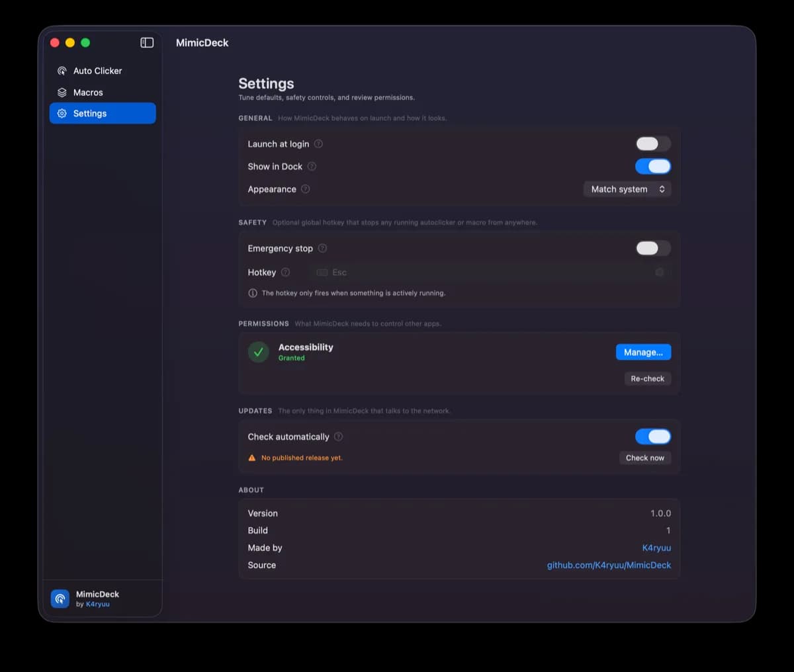
Task: Click the version value 1.0.0
Action: point(660,513)
